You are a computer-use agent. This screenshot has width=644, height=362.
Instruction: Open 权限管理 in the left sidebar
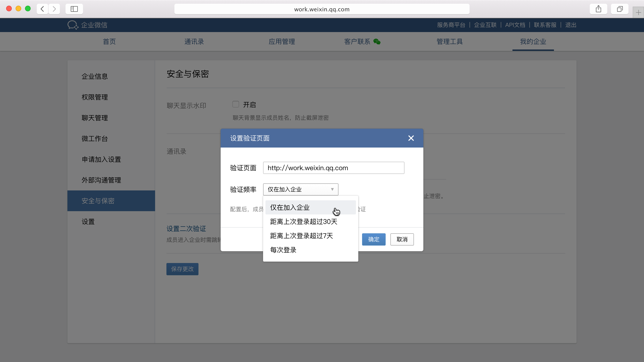[95, 97]
